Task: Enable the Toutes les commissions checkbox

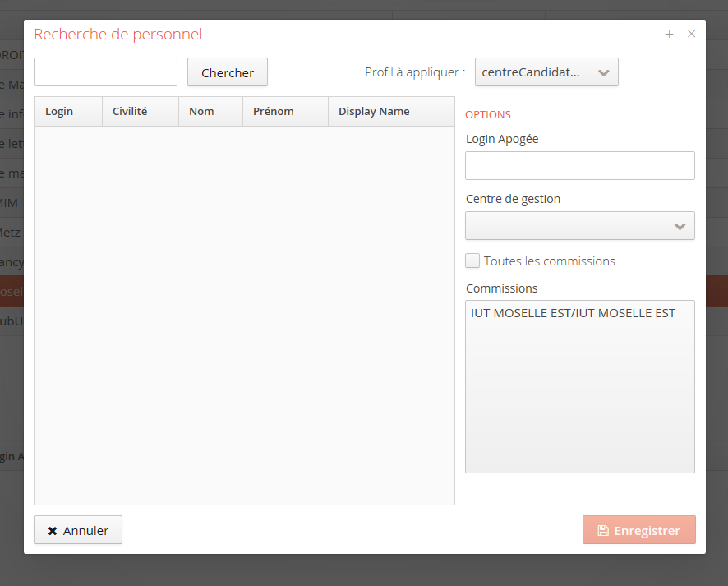Action: [x=472, y=261]
